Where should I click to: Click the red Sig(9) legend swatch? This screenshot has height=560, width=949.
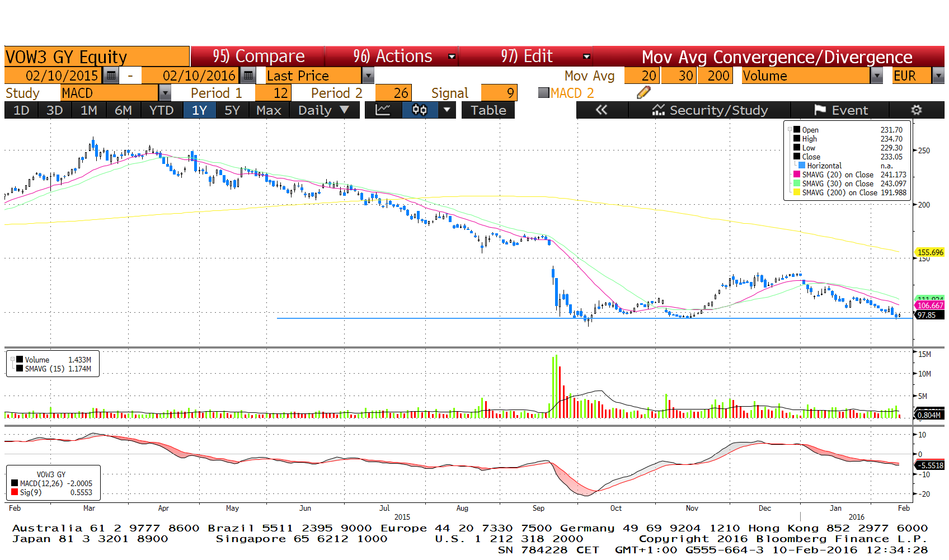pyautogui.click(x=15, y=492)
